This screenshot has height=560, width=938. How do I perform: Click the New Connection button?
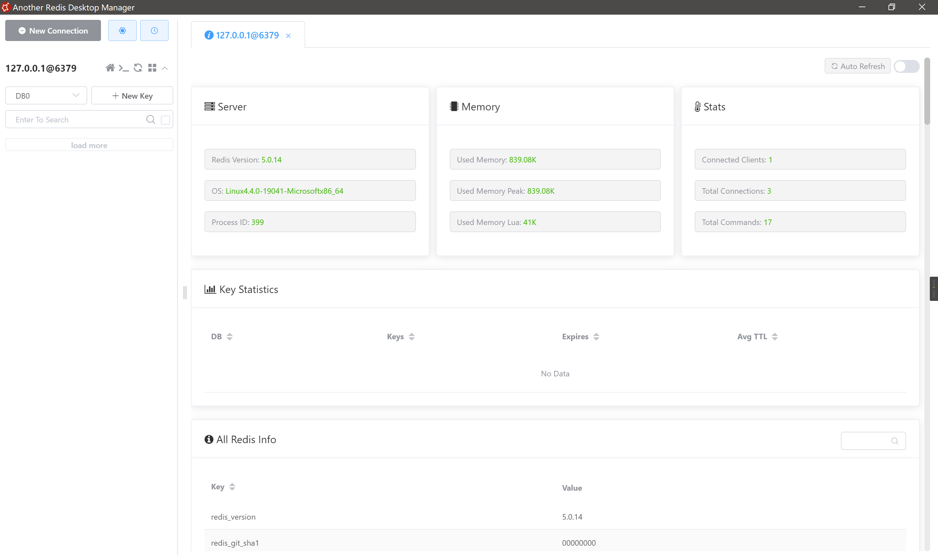click(53, 31)
